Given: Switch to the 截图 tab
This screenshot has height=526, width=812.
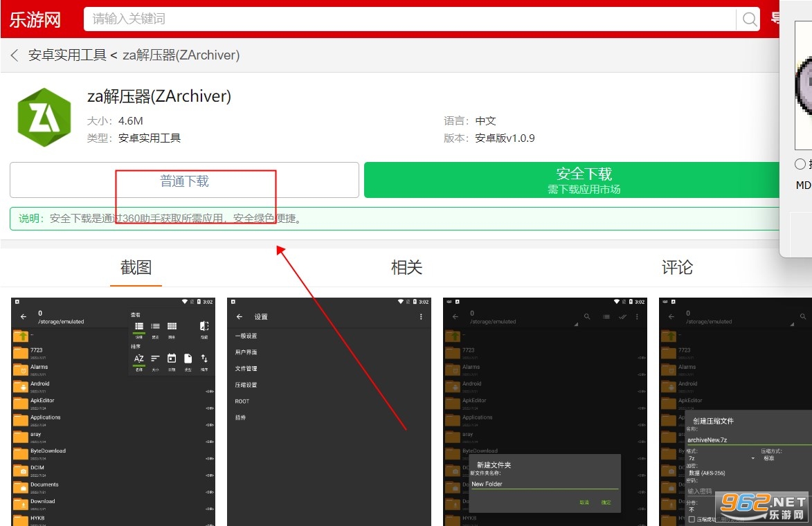Looking at the screenshot, I should click(x=136, y=268).
